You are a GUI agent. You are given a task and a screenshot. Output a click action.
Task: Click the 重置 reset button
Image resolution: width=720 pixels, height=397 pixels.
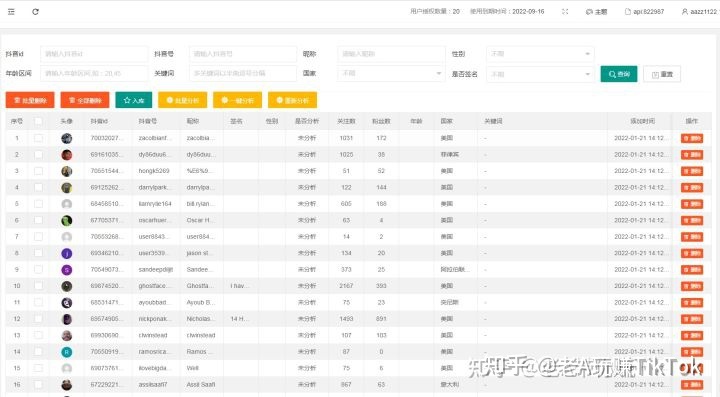tap(662, 74)
